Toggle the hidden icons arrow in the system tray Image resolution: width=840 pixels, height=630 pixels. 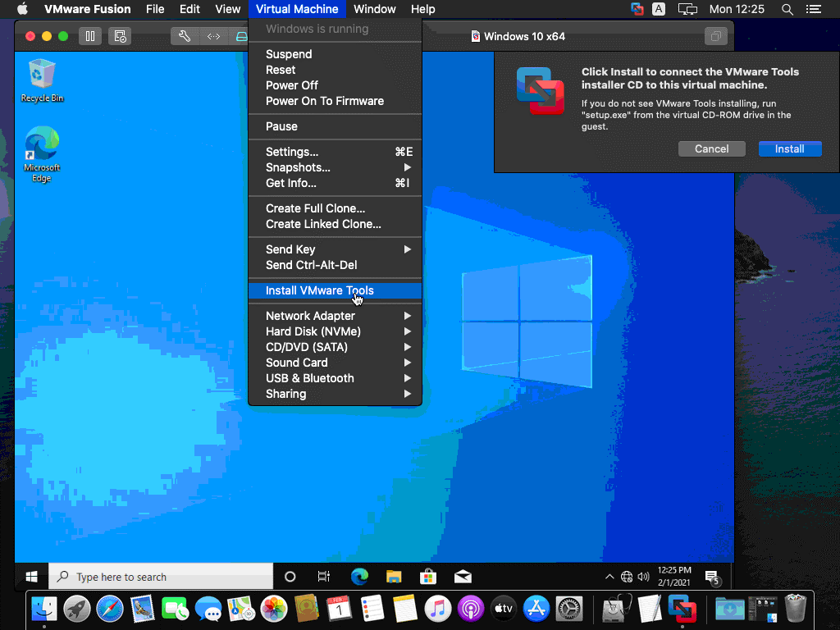pos(609,576)
